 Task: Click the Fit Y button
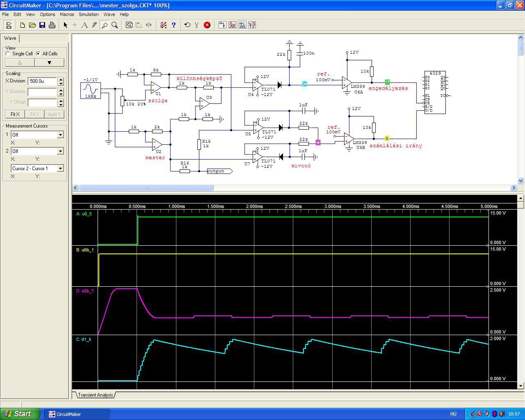click(x=34, y=114)
